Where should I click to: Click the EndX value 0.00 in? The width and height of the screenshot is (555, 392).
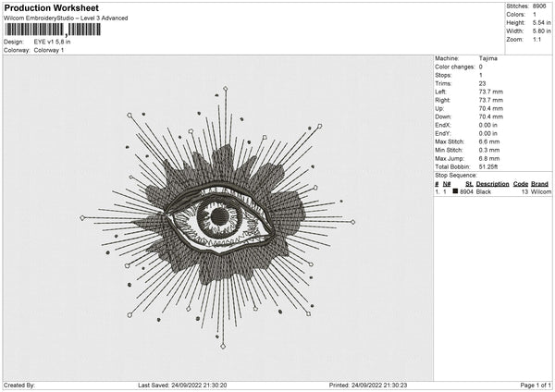488,125
